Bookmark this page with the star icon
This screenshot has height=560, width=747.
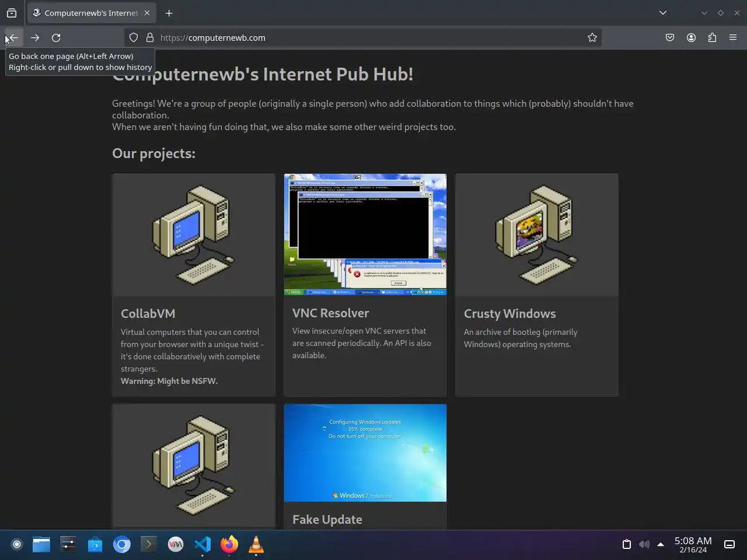[592, 37]
